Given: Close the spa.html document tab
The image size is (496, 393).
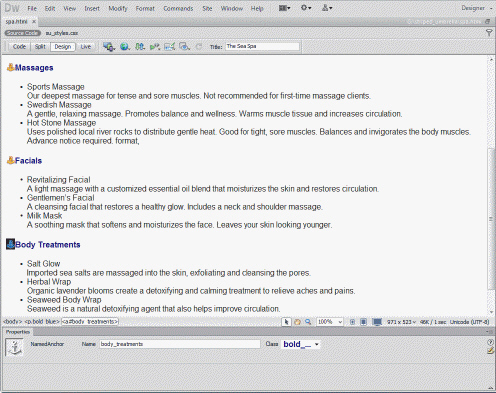Looking at the screenshot, I should pos(34,22).
